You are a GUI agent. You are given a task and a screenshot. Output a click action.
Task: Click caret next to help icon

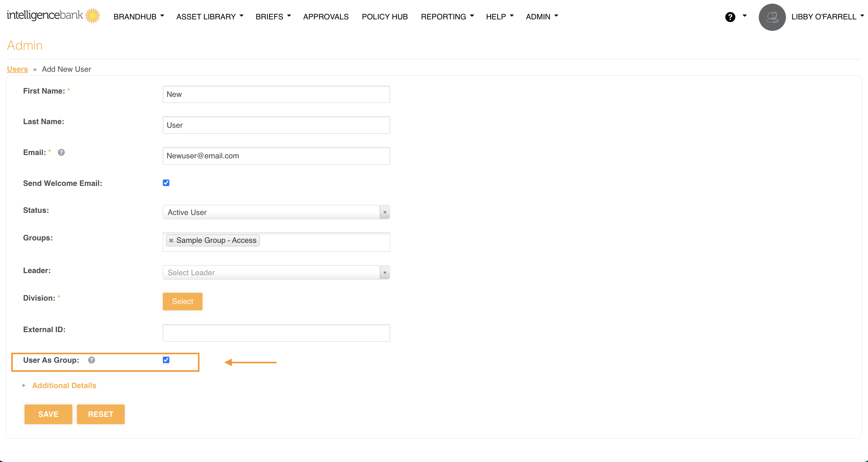pos(745,16)
